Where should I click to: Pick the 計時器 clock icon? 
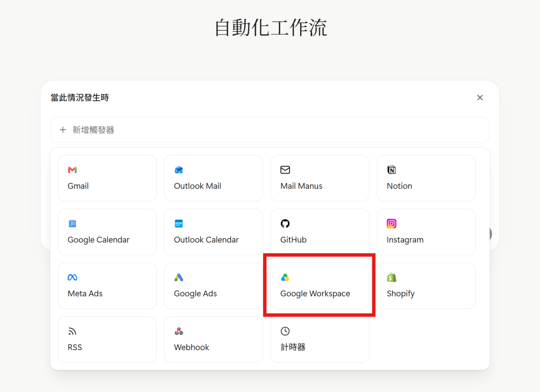(285, 331)
